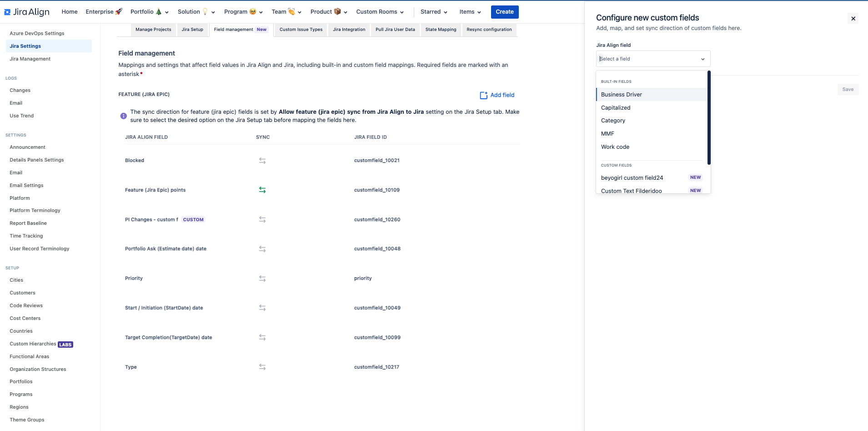
Task: Close the Configure new custom fields panel
Action: 853,19
